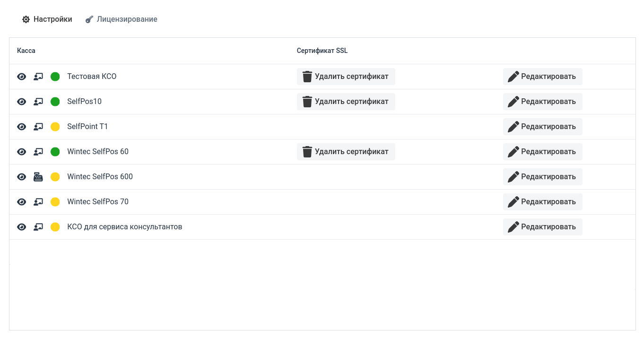Click the Сертификат SSL column header
This screenshot has width=644, height=339.
322,51
